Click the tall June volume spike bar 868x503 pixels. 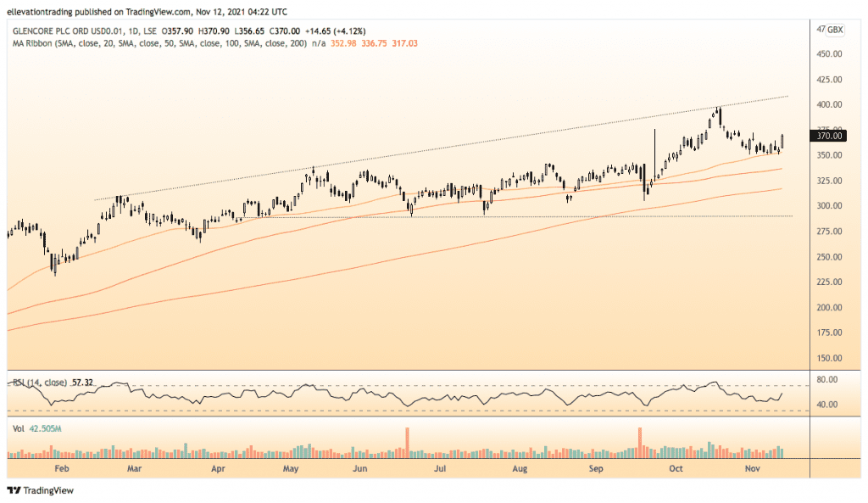click(x=407, y=443)
